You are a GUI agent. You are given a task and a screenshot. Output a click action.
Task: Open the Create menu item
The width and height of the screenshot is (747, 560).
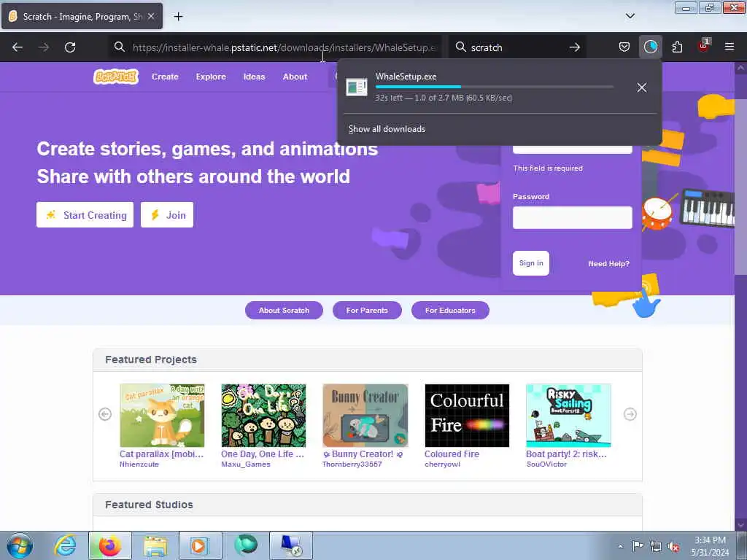tap(165, 77)
